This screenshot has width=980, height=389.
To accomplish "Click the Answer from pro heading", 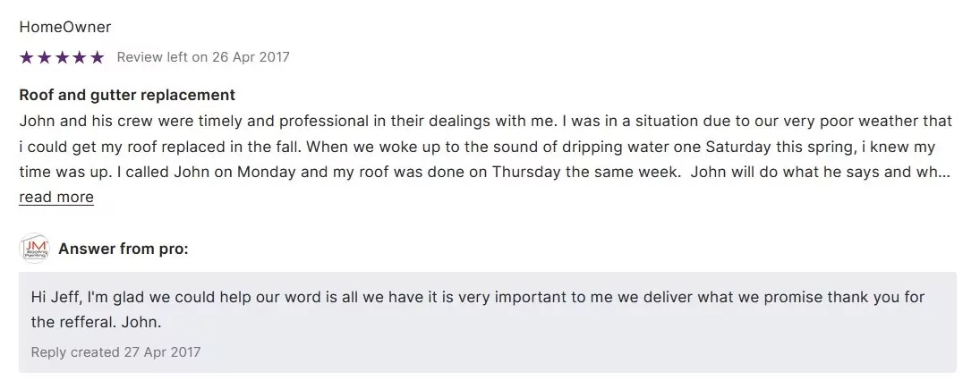I will coord(124,249).
